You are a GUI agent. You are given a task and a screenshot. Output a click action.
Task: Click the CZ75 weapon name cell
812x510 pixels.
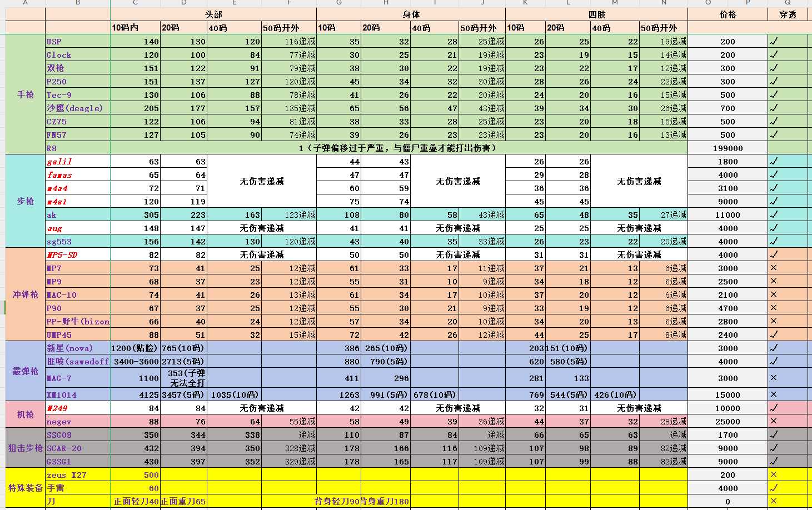click(x=78, y=121)
